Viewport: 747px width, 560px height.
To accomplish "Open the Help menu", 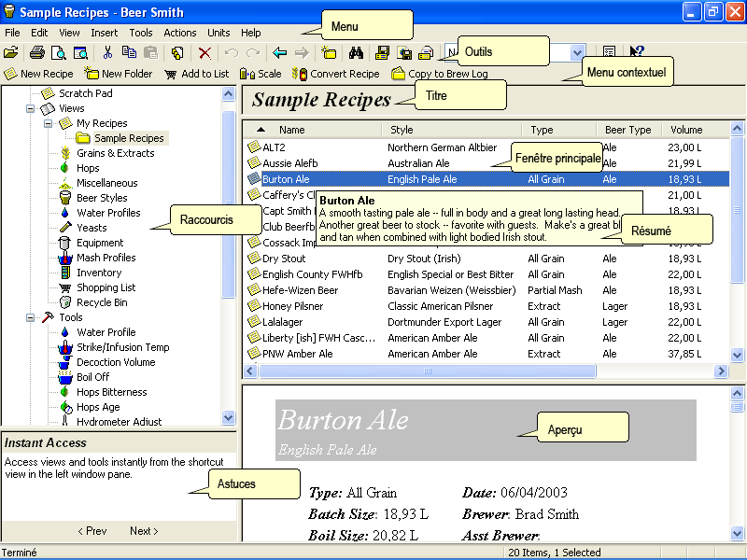I will (x=250, y=33).
